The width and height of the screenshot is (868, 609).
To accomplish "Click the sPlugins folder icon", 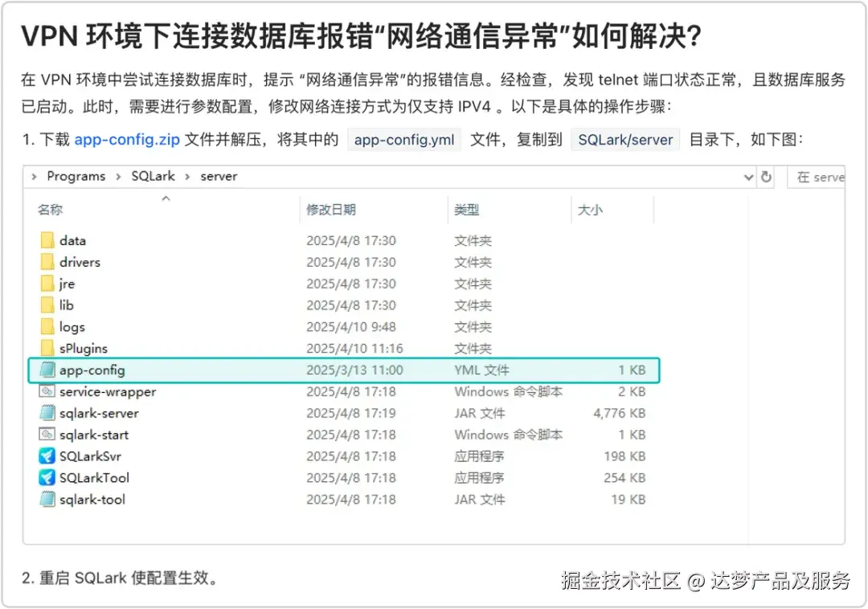I will (x=47, y=348).
